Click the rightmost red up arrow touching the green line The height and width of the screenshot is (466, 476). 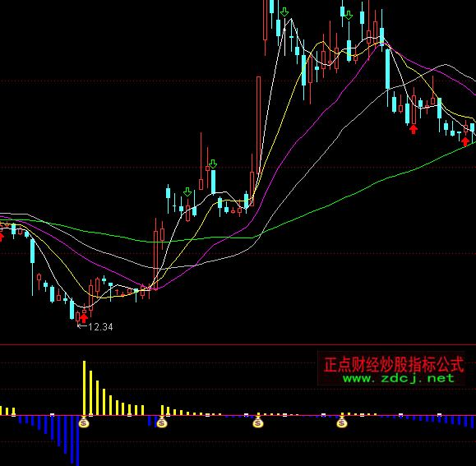465,141
